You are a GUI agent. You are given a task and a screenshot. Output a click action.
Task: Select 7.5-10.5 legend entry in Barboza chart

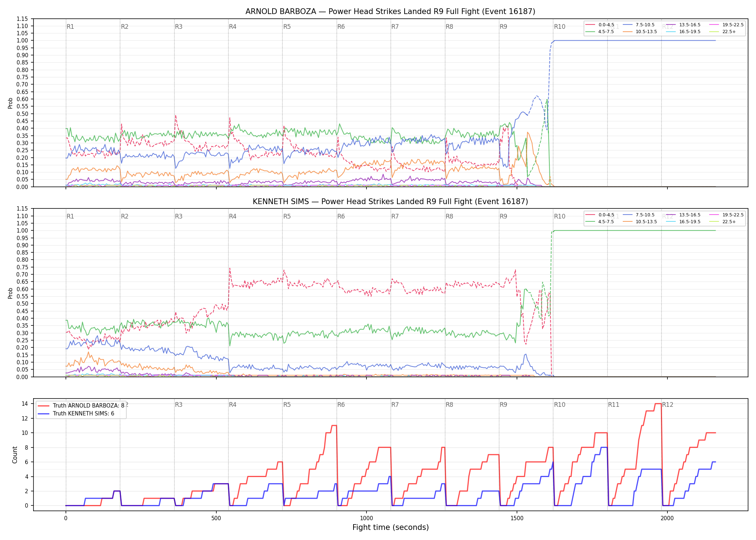pos(639,25)
